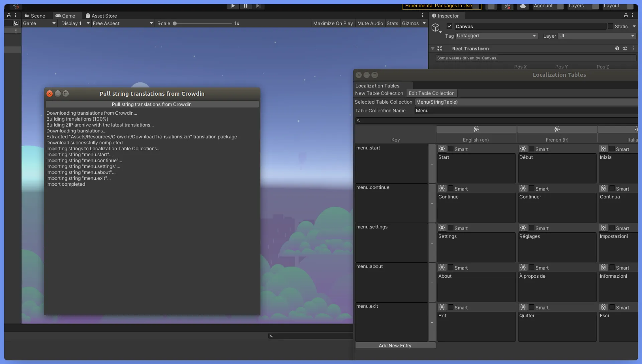
Task: Click the Stats performance overlay icon
Action: [393, 23]
